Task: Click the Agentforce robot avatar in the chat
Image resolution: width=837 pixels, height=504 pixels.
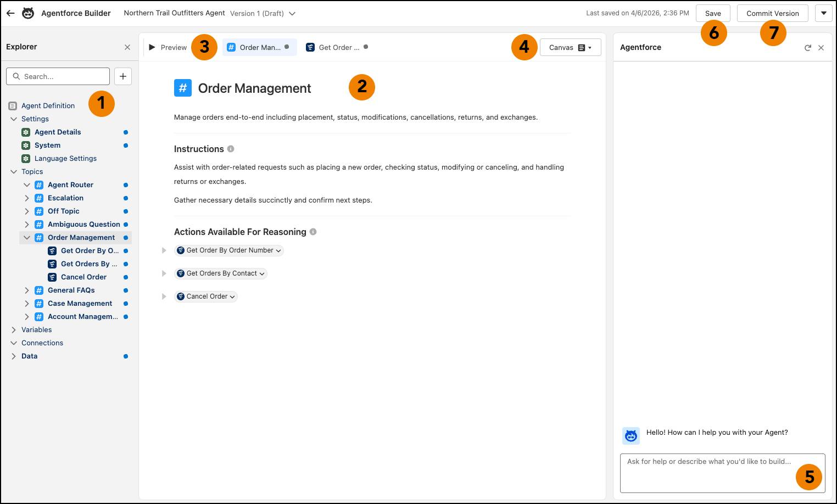Action: click(x=630, y=435)
